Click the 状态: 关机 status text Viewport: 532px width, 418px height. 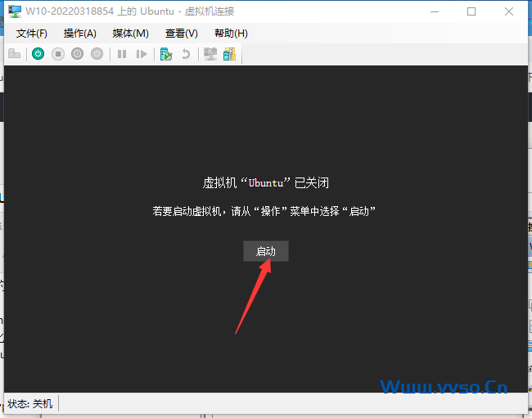click(30, 404)
